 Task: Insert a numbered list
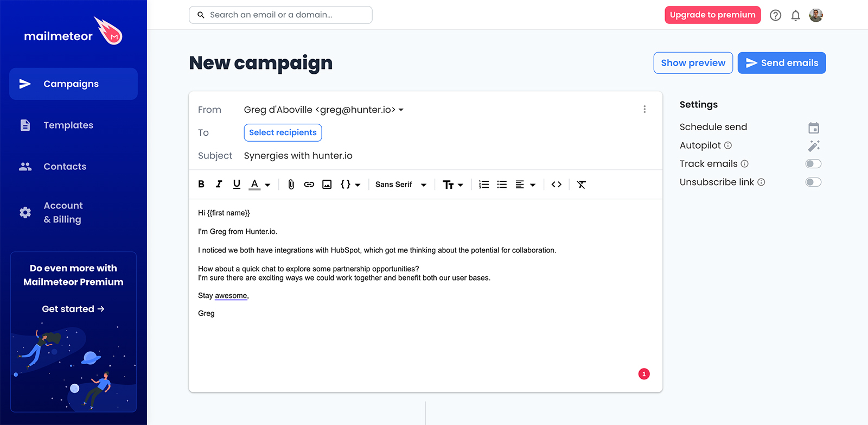point(484,185)
